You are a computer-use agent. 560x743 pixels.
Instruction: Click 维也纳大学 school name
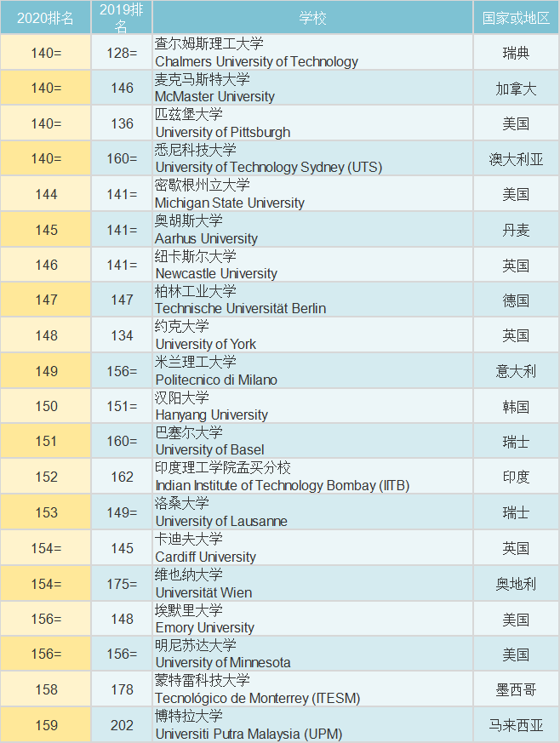[189, 574]
